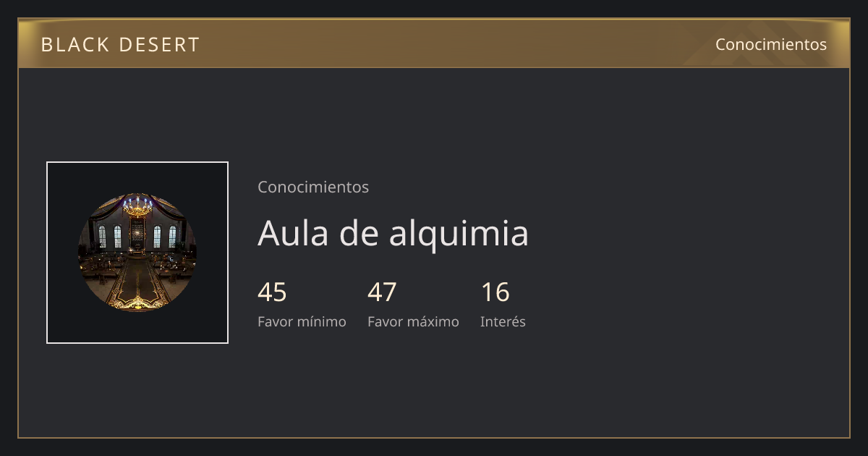Open the alchemy classroom circular thumbnail
868x456 pixels.
pos(137,253)
